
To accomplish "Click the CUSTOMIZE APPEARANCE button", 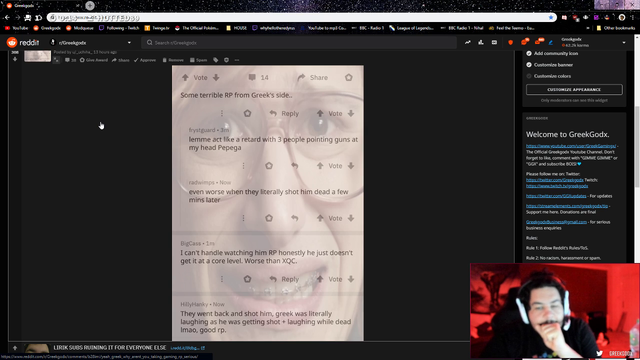I will 574,89.
